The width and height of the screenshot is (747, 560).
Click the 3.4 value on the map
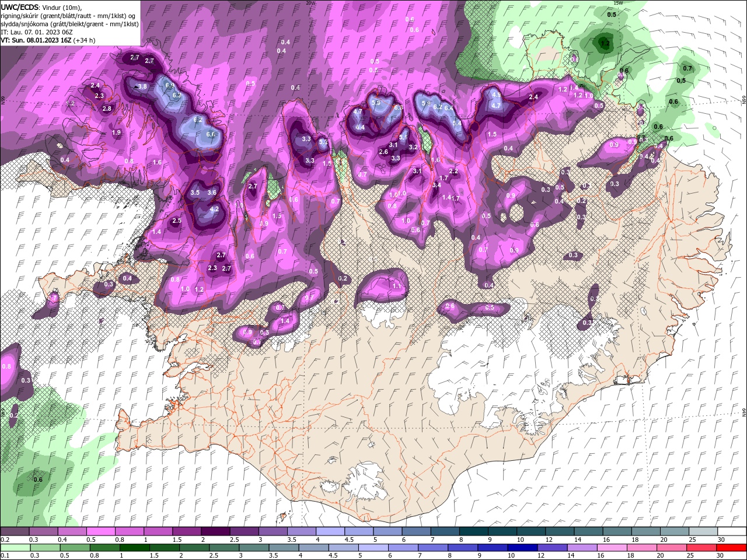click(x=437, y=185)
